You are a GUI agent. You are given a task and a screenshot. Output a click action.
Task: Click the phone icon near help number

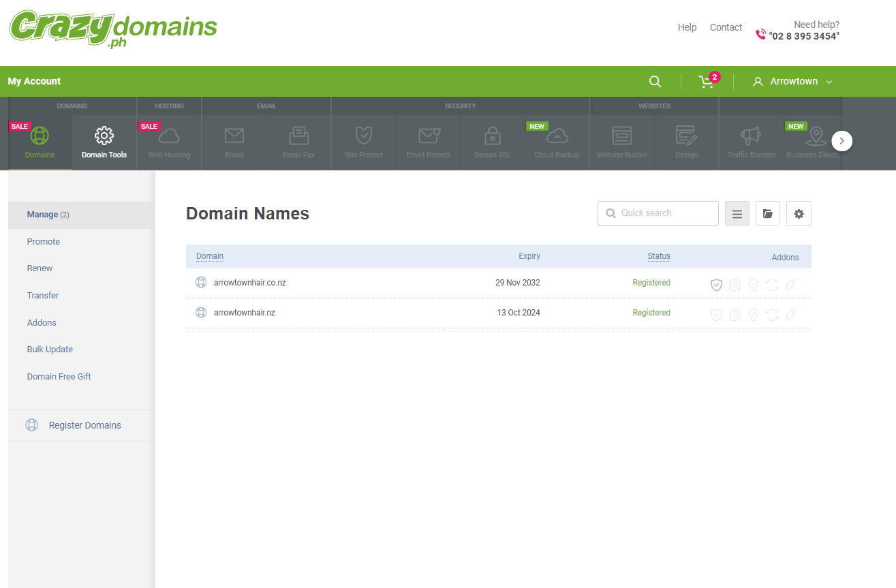coord(761,34)
